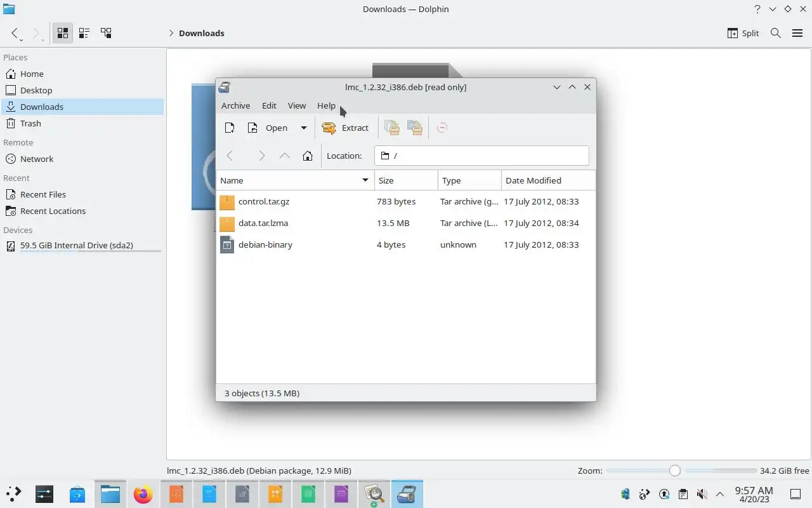
Task: Switch Dolphin to Compact view mode
Action: click(84, 33)
